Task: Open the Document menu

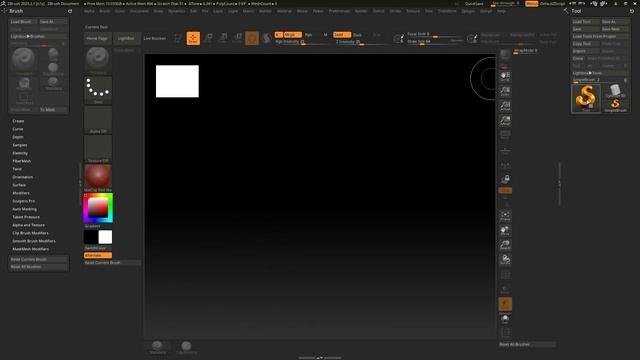Action: [x=139, y=11]
